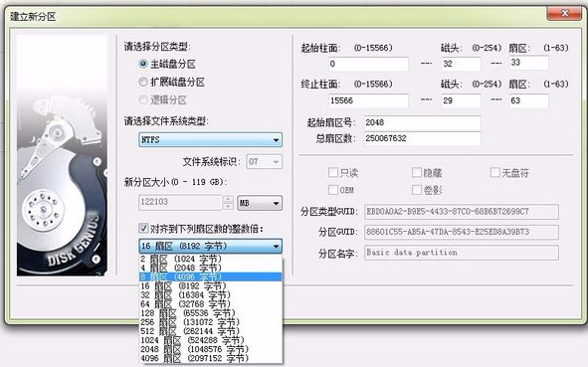The image size is (588, 367).
Task: Expand the MB size unit dropdown
Action: click(x=260, y=203)
